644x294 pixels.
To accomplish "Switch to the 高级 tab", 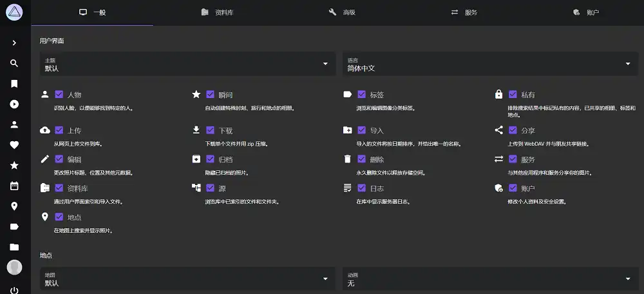I will (342, 12).
